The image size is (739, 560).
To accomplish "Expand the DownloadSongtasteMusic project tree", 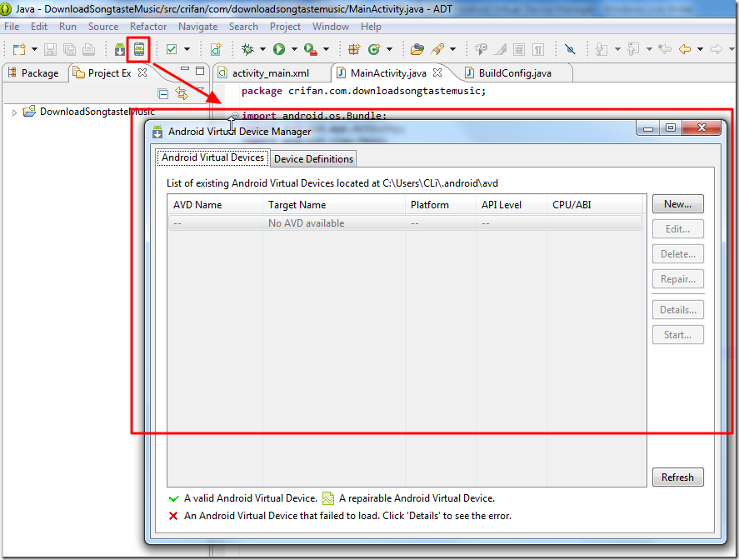I will tap(14, 112).
